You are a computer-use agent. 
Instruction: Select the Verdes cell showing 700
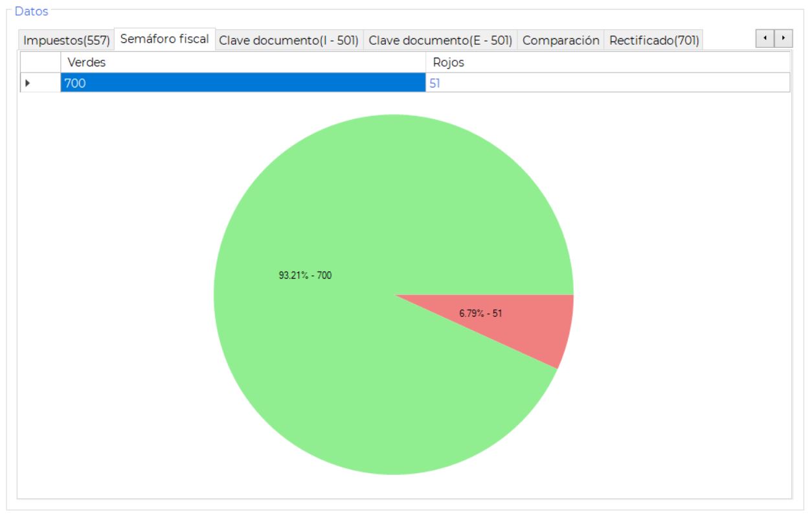pyautogui.click(x=243, y=83)
